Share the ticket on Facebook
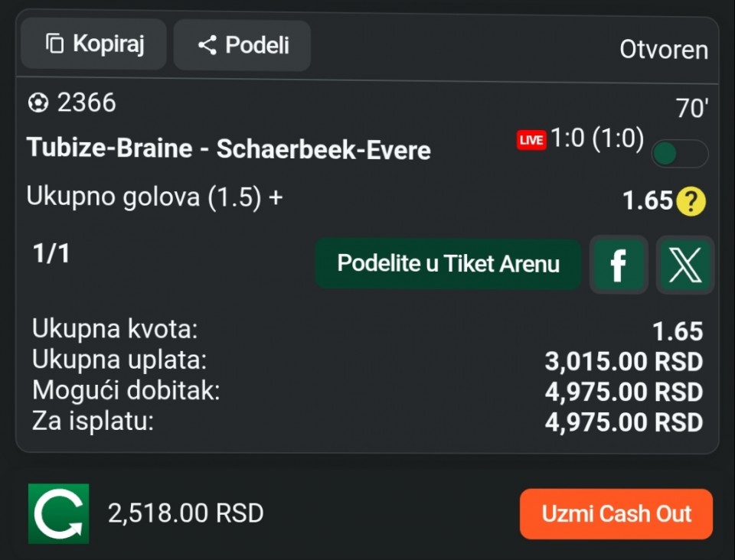 click(x=619, y=265)
